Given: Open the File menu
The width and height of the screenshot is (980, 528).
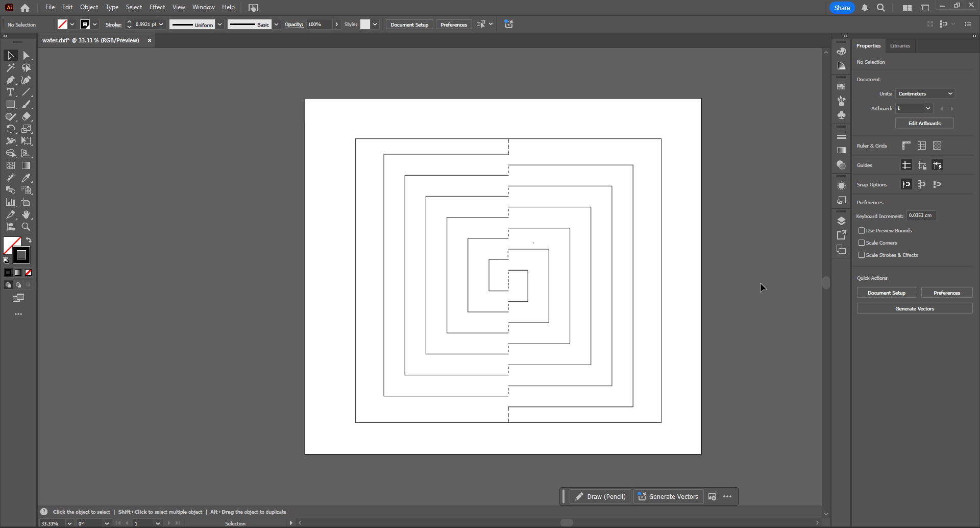Looking at the screenshot, I should (x=50, y=7).
